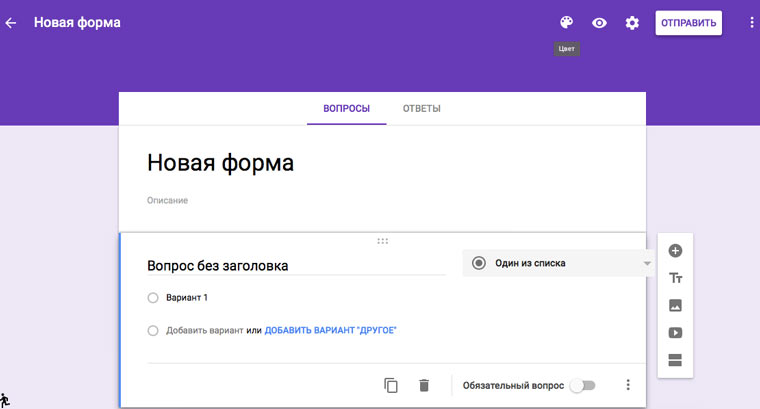Open the color palette theme icon
Screen dimensions: 760x409
pos(567,23)
